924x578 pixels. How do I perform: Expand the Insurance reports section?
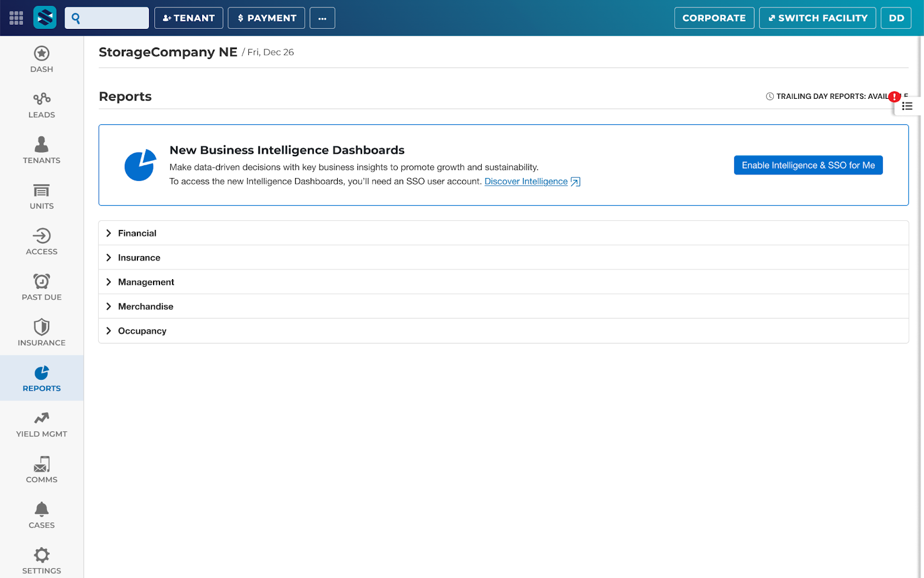(x=139, y=258)
